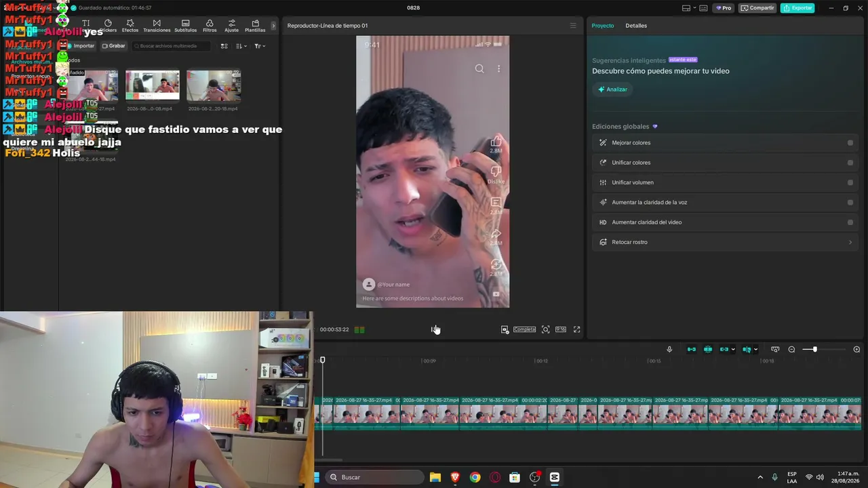Focus the Buscar archivos multimedia search field
The width and height of the screenshot is (868, 488).
171,46
